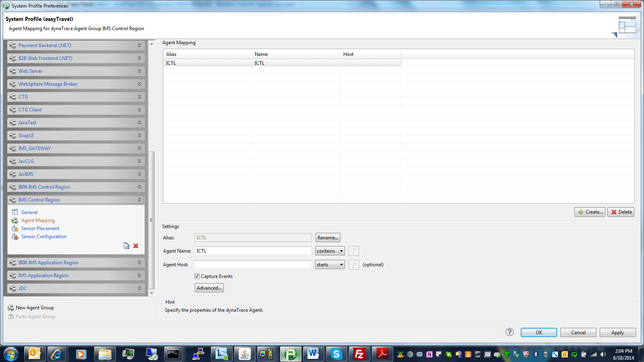This screenshot has width=644, height=362.
Task: Click the zDC agent group icon
Action: pos(13,288)
